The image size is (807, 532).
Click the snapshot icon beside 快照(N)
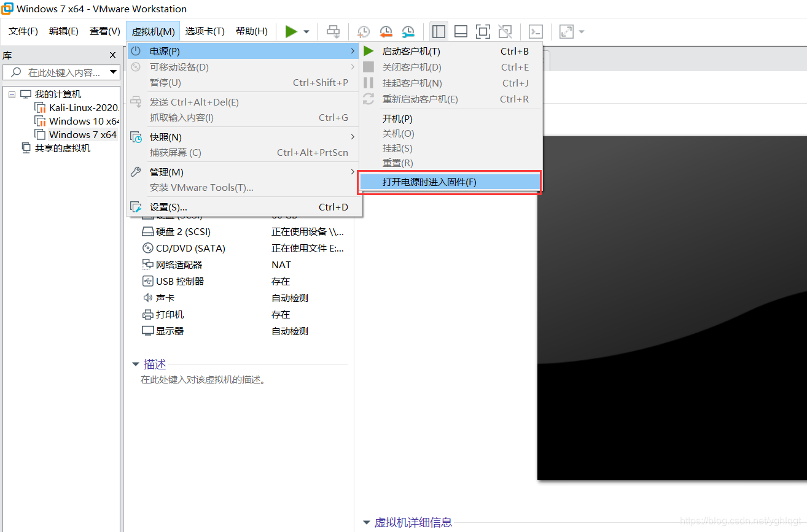pos(136,137)
